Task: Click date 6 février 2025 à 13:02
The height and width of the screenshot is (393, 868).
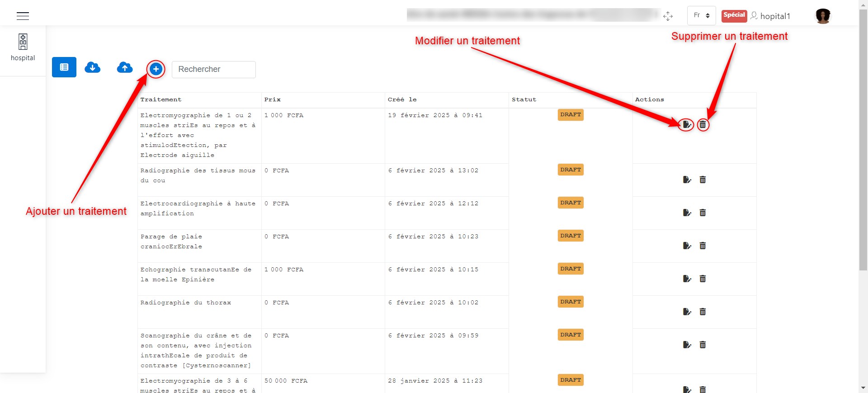Action: (433, 170)
